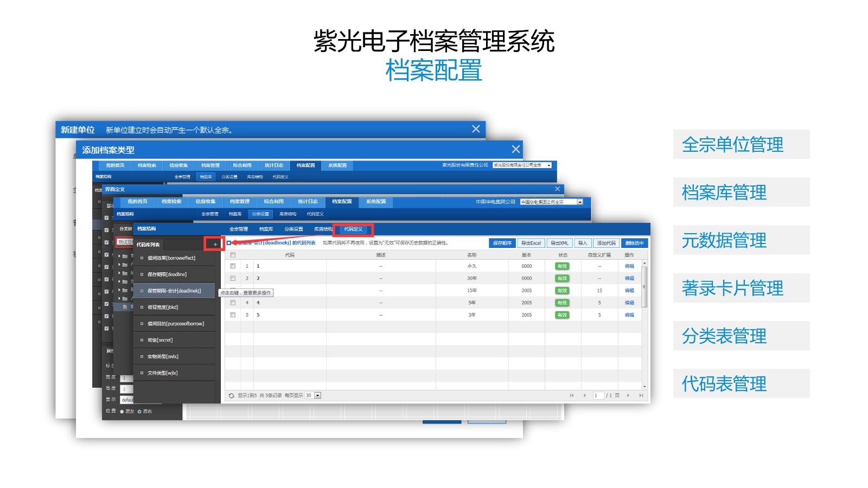
Task: Select 保存期限[deadline] in code library list
Action: tap(174, 274)
